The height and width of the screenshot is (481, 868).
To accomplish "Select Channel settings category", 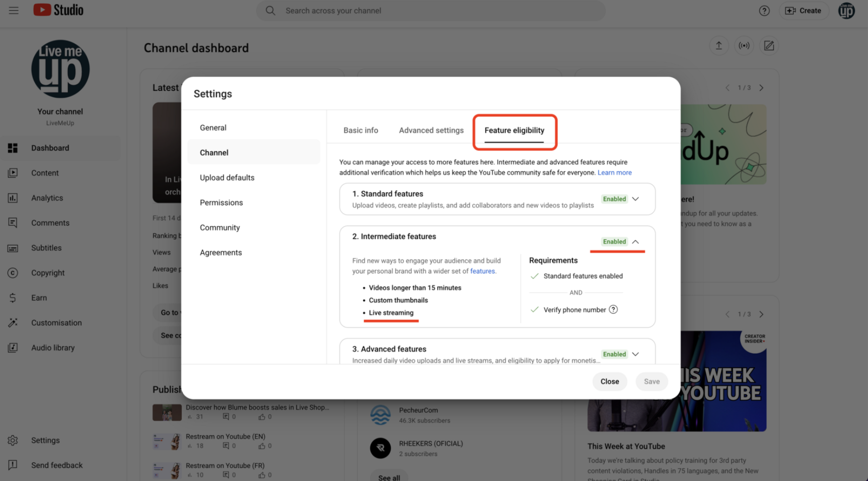I will tap(254, 153).
